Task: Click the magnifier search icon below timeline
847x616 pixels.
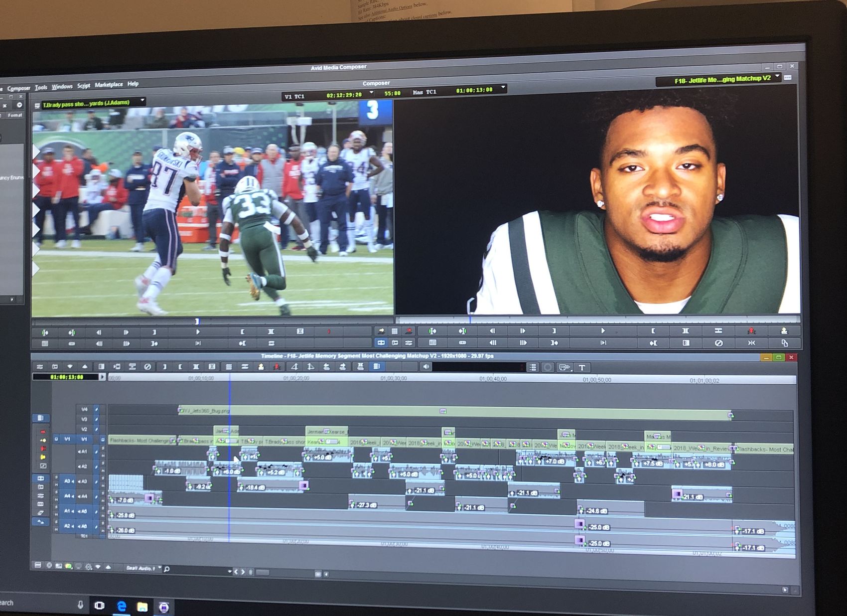Action: [166, 569]
